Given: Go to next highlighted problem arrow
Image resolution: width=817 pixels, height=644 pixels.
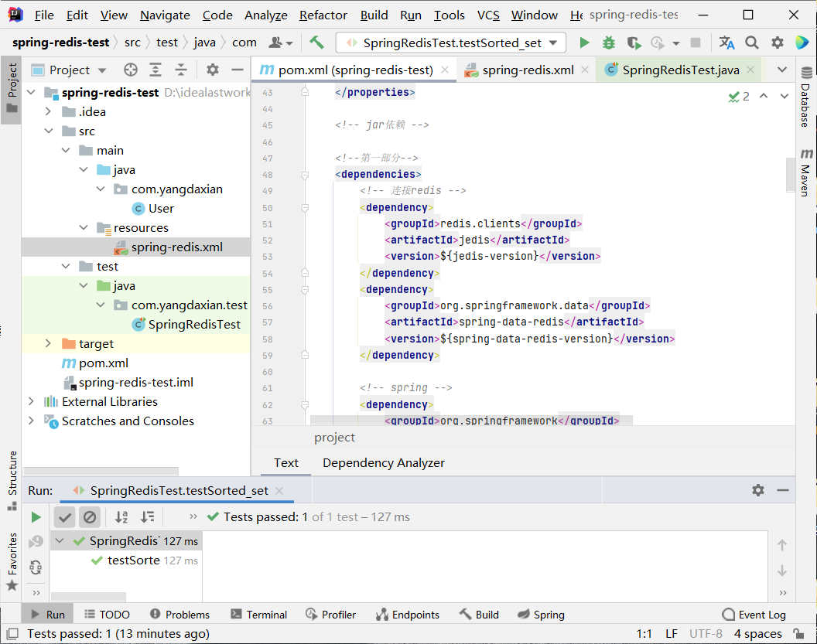Looking at the screenshot, I should (x=785, y=96).
